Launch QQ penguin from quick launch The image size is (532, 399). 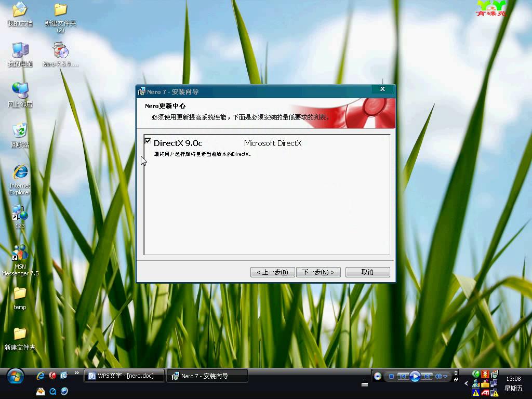(x=41, y=391)
